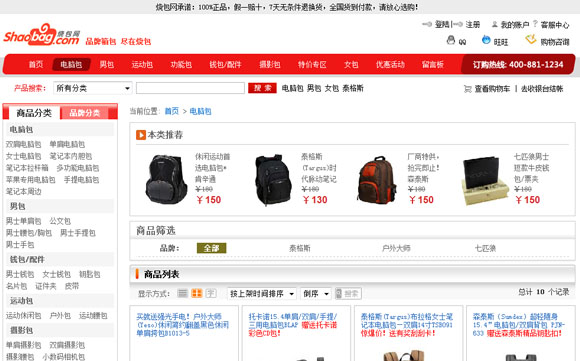Open the 所有分类 category dropdown

pyautogui.click(x=92, y=88)
